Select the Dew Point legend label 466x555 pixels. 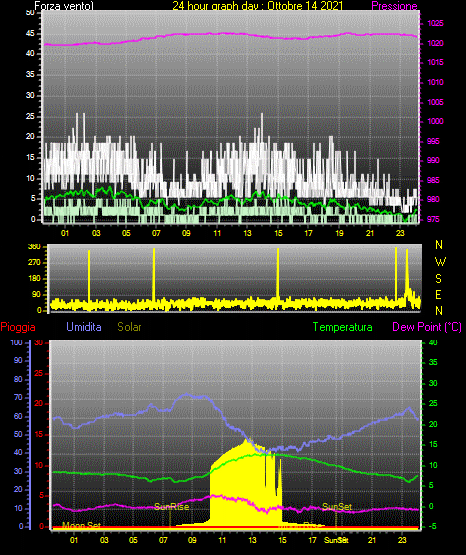click(427, 327)
